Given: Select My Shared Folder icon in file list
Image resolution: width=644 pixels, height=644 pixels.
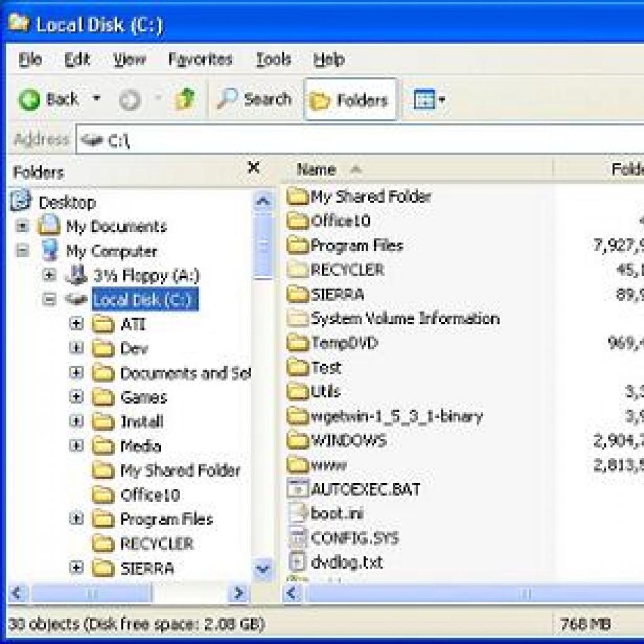Looking at the screenshot, I should click(297, 197).
